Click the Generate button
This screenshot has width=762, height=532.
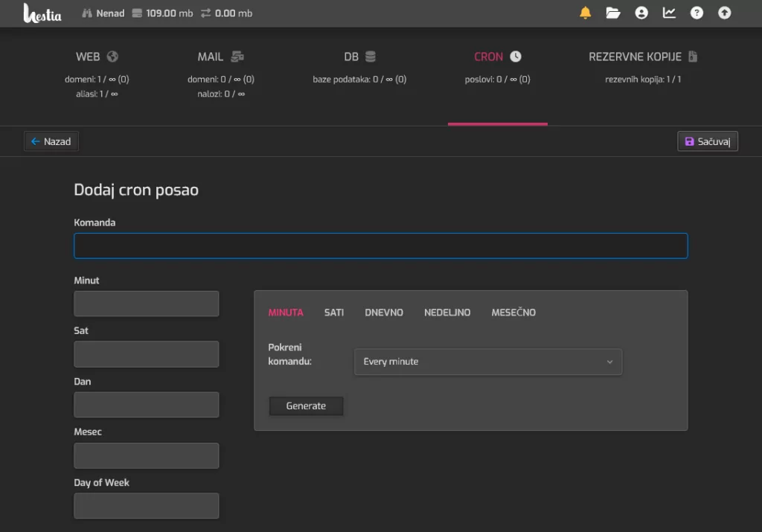tap(306, 406)
